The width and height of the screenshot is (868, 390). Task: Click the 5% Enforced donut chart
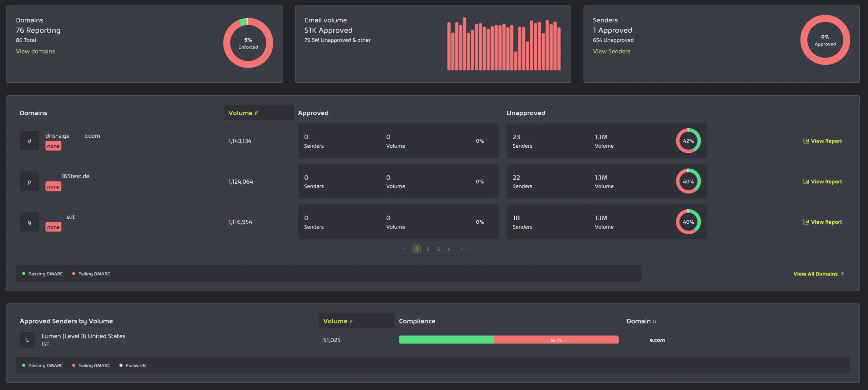click(248, 43)
